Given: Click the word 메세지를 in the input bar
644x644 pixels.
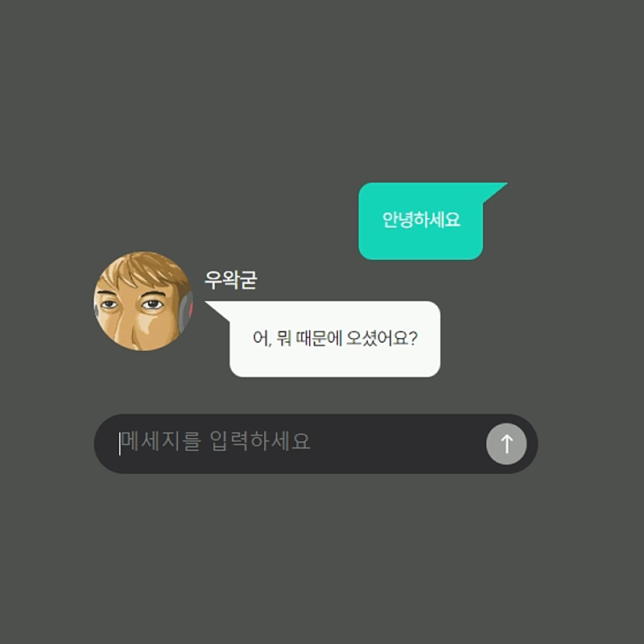Looking at the screenshot, I should [162, 441].
